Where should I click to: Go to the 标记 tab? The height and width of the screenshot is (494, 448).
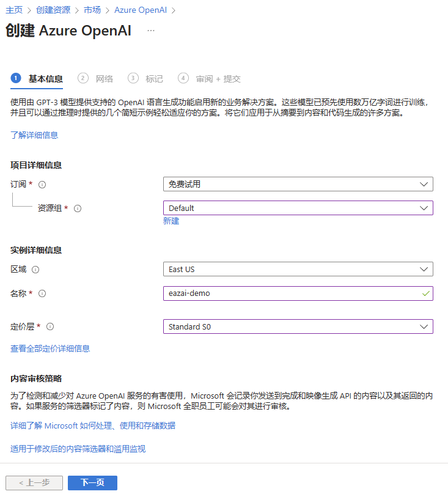click(x=145, y=79)
